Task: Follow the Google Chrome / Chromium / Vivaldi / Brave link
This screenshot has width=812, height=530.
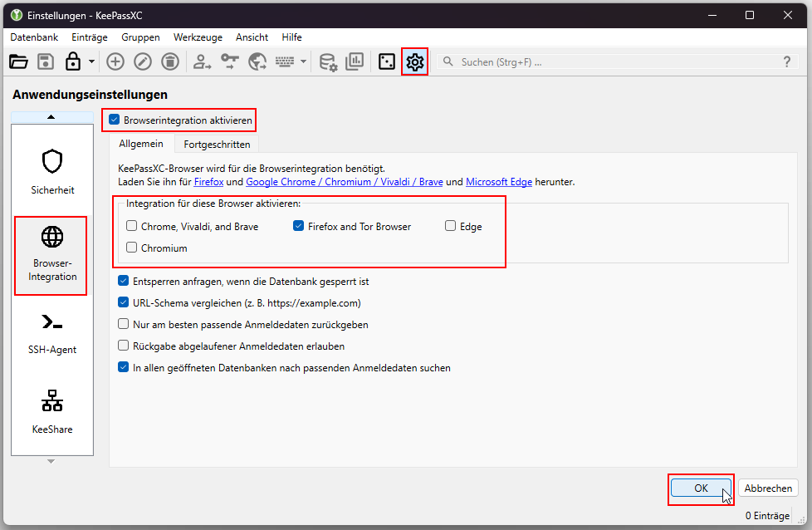Action: click(x=345, y=182)
